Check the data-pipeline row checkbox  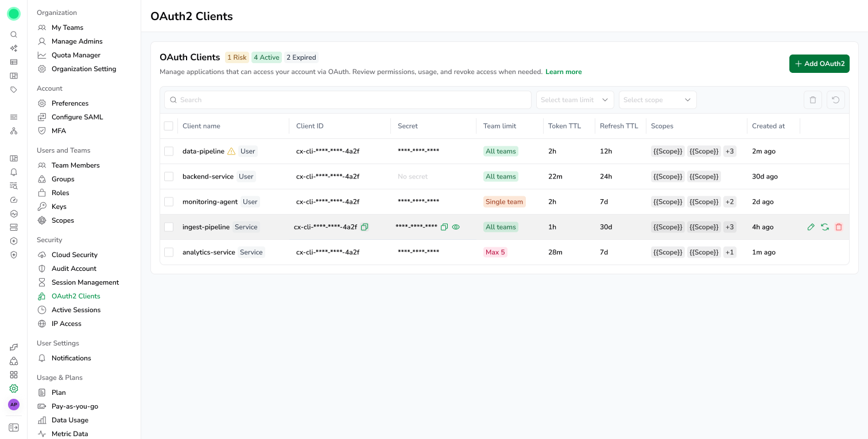point(169,151)
